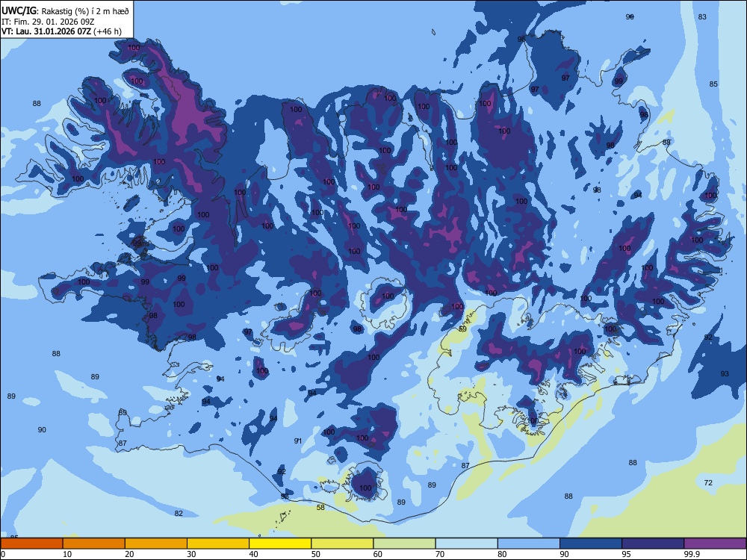747x560 pixels.
Task: Click the pale yellow 50-60 legend swatch
Action: point(342,544)
